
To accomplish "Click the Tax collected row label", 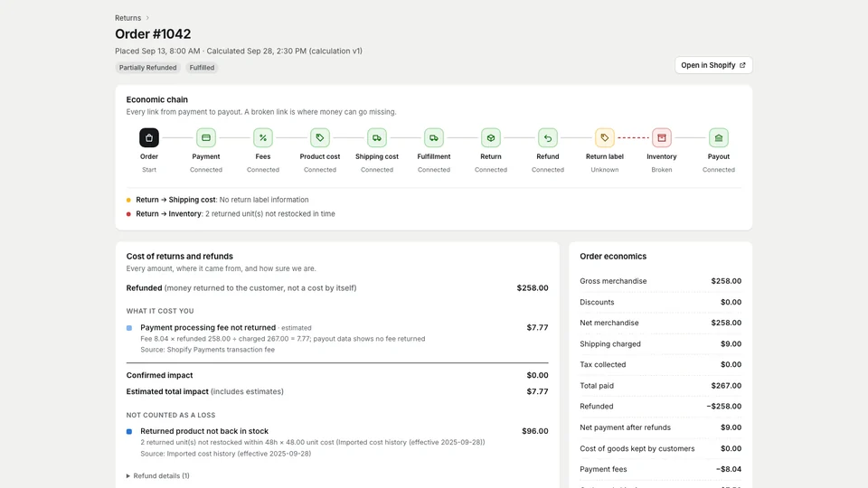I will [x=603, y=364].
